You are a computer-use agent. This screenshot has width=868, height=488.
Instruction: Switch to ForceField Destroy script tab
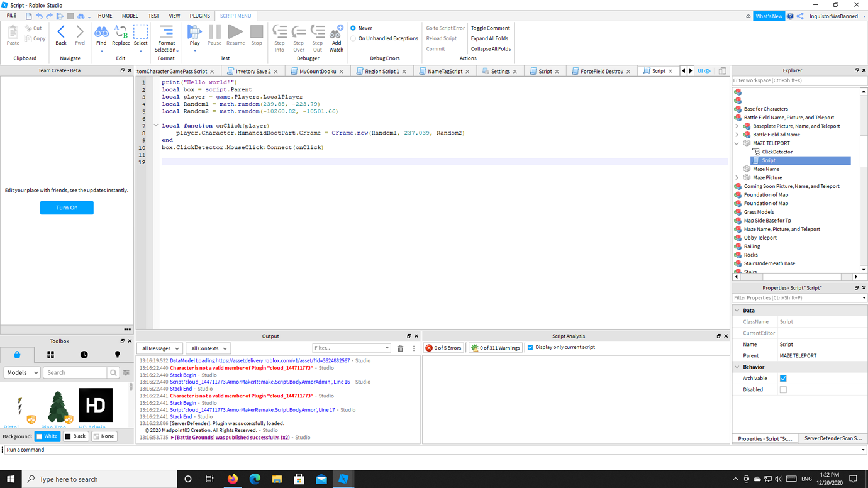[x=601, y=71]
